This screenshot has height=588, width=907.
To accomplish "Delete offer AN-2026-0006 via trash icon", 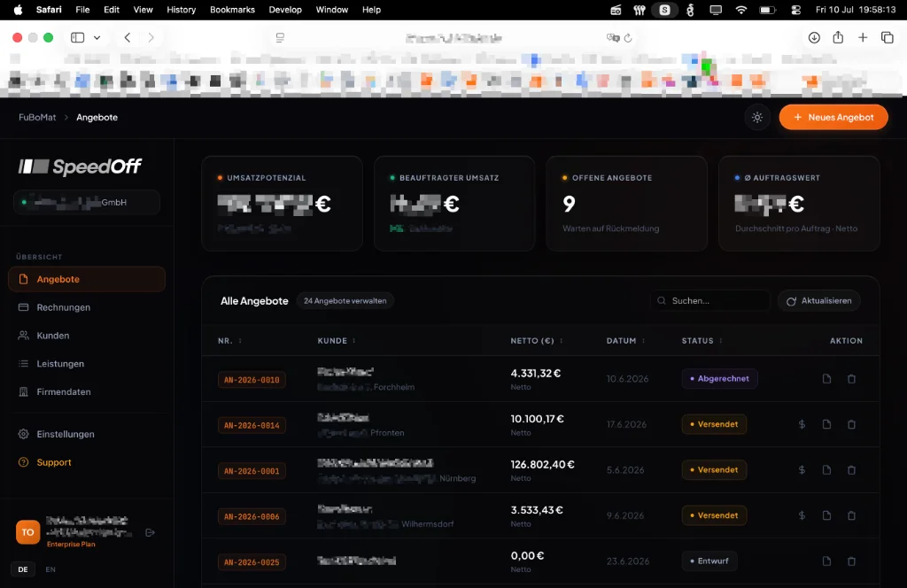I will [x=851, y=515].
